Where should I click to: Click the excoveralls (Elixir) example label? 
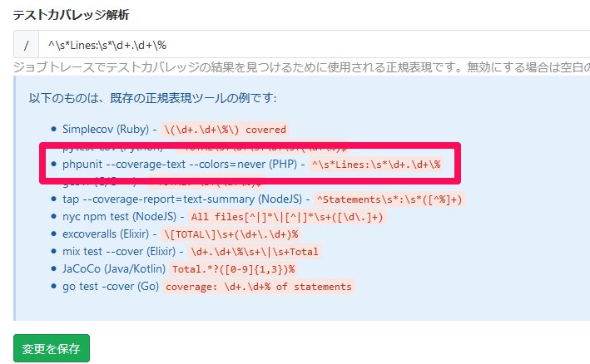(106, 234)
